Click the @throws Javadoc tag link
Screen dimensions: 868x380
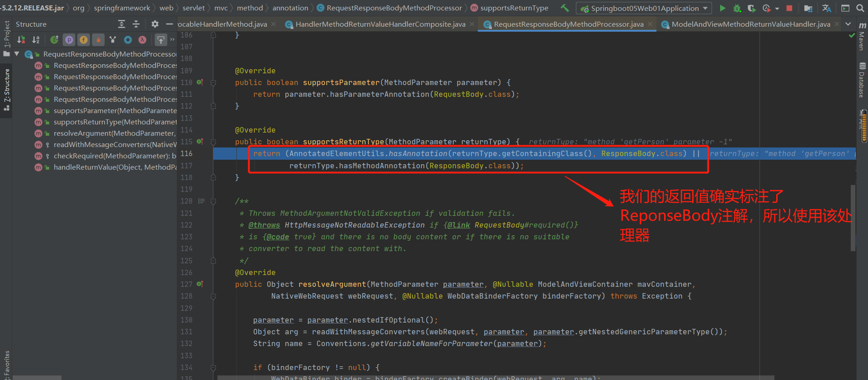tap(264, 225)
